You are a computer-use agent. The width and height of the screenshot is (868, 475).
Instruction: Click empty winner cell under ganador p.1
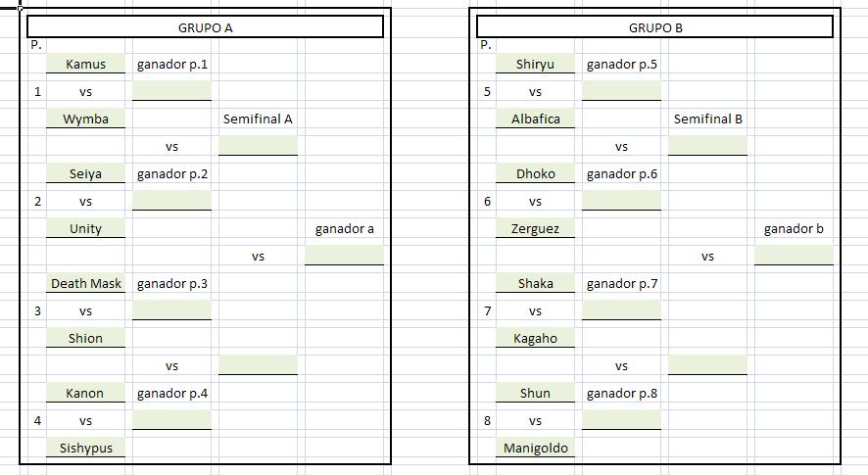click(x=171, y=91)
